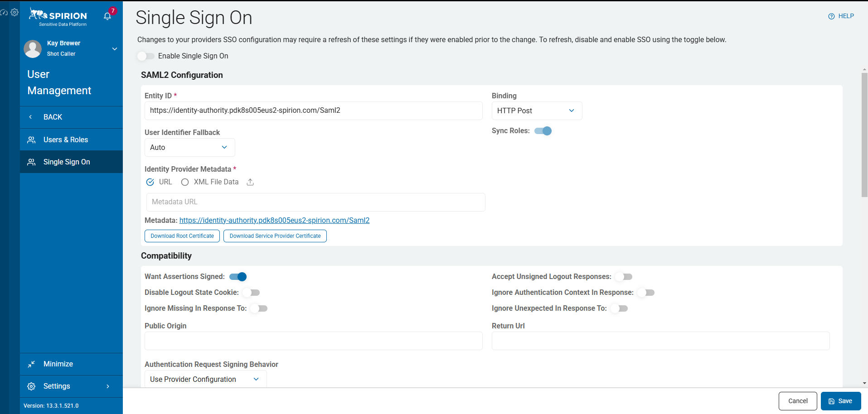868x414 pixels.
Task: Select the XML File Data radio button
Action: tap(185, 182)
